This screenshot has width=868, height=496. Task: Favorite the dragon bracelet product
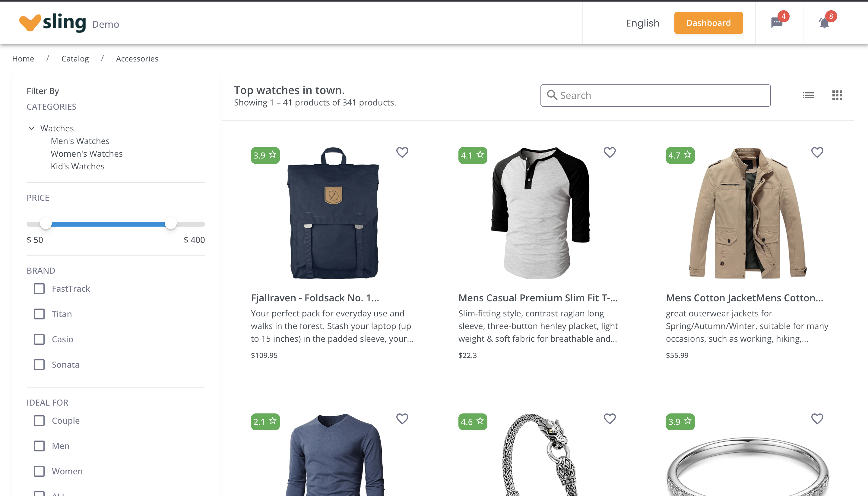coord(610,419)
